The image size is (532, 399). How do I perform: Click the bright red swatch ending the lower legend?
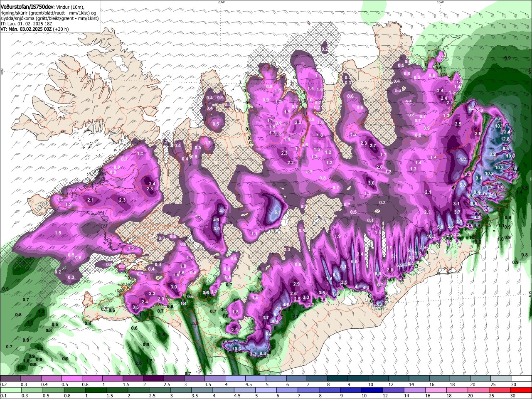pos(521,390)
